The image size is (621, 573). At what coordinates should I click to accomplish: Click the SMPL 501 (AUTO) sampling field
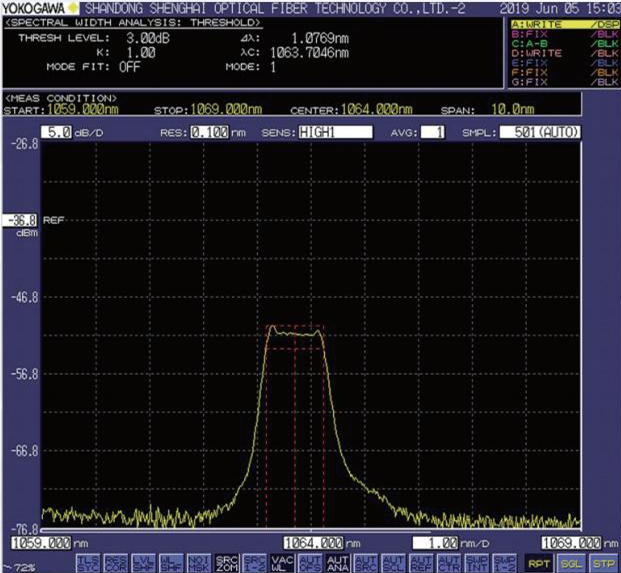(x=540, y=132)
